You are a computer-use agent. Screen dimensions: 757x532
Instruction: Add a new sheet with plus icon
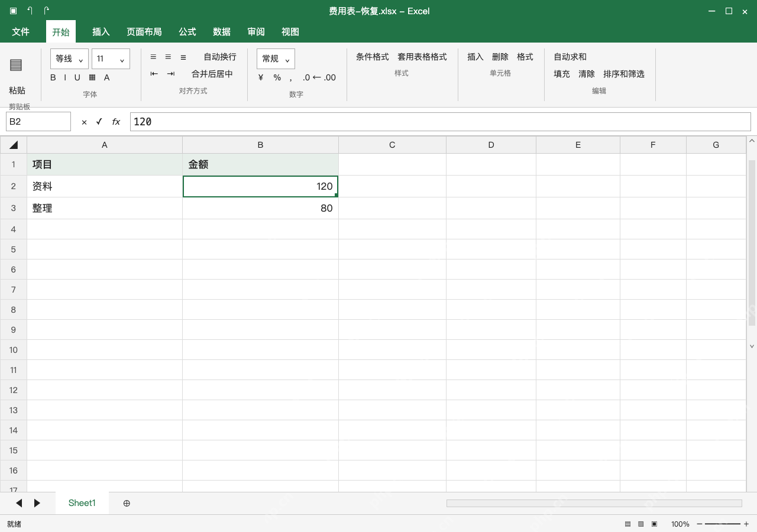pyautogui.click(x=127, y=503)
